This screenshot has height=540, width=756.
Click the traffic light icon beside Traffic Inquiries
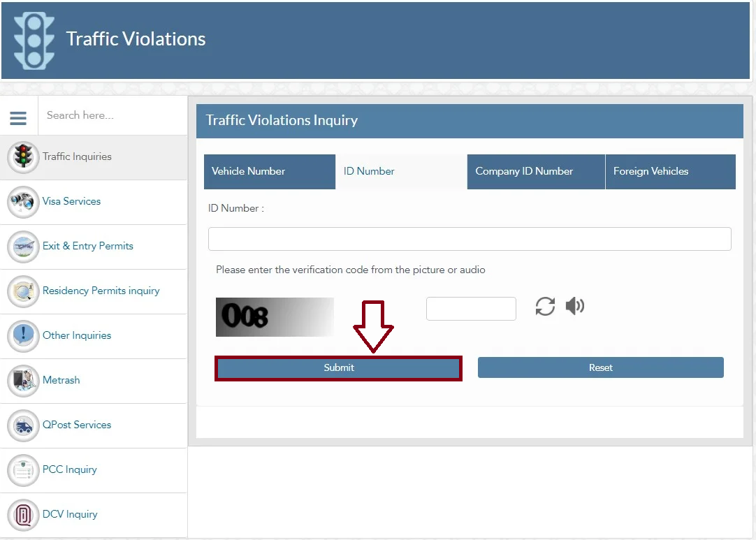click(x=23, y=157)
